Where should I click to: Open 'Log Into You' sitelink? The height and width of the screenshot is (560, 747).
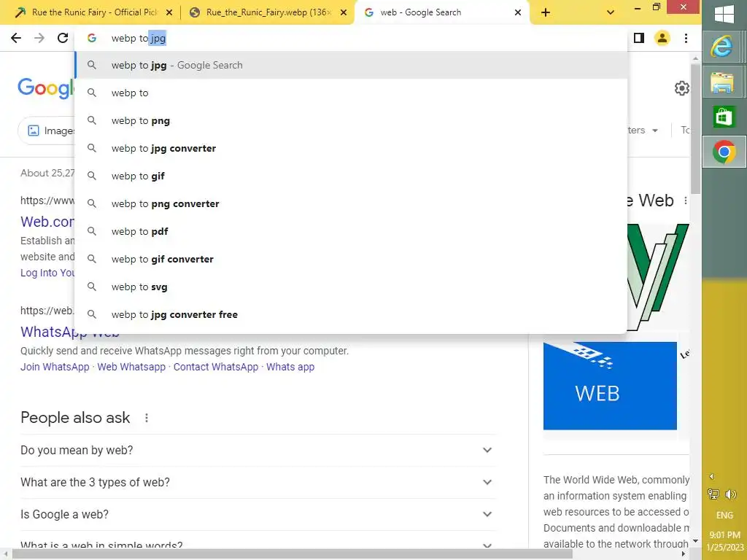(47, 273)
